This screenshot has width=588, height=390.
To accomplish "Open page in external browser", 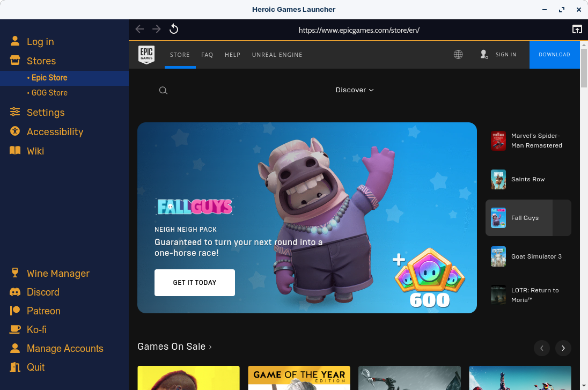I will pyautogui.click(x=577, y=29).
